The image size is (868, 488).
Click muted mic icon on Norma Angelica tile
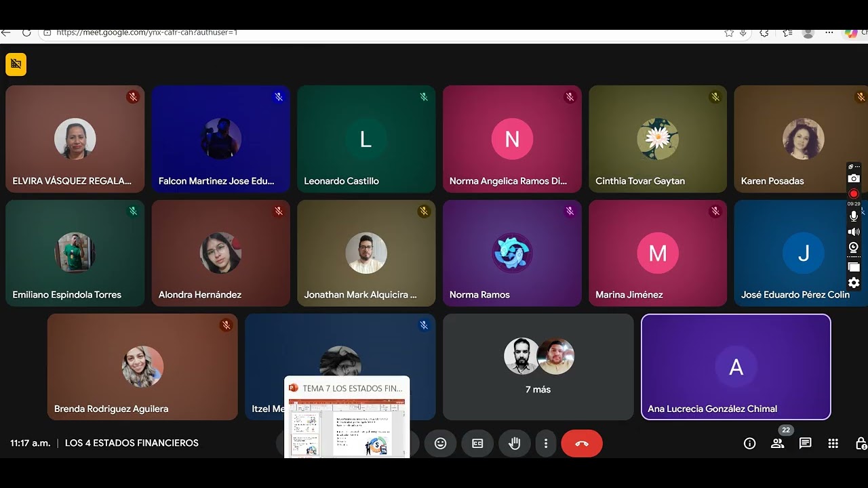pyautogui.click(x=570, y=97)
